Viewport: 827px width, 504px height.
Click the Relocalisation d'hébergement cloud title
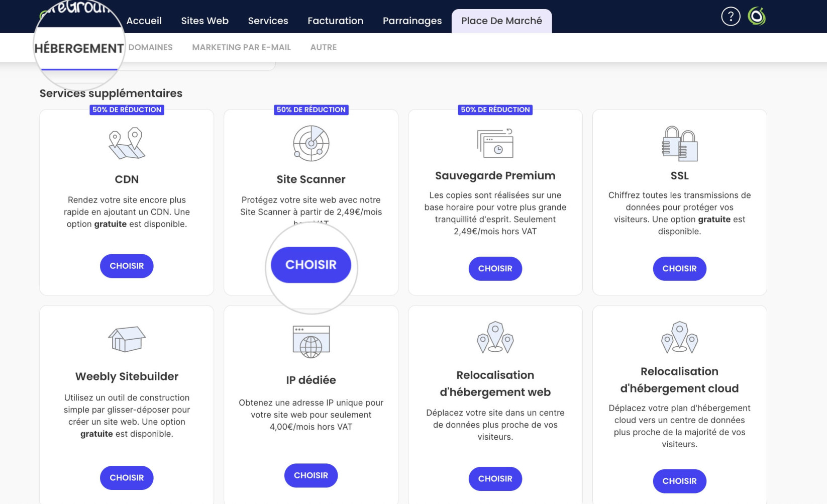[x=679, y=380]
